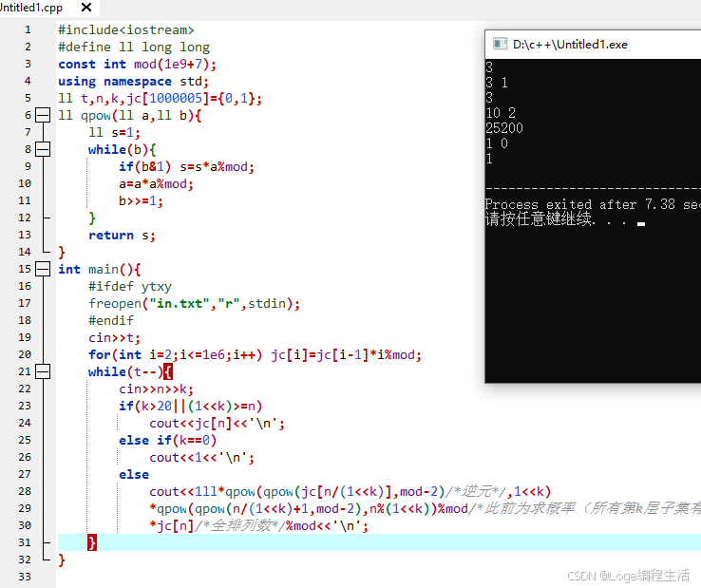Viewport: 701px width, 588px height.
Task: Click 'cin>>t;' statement
Action: click(114, 337)
